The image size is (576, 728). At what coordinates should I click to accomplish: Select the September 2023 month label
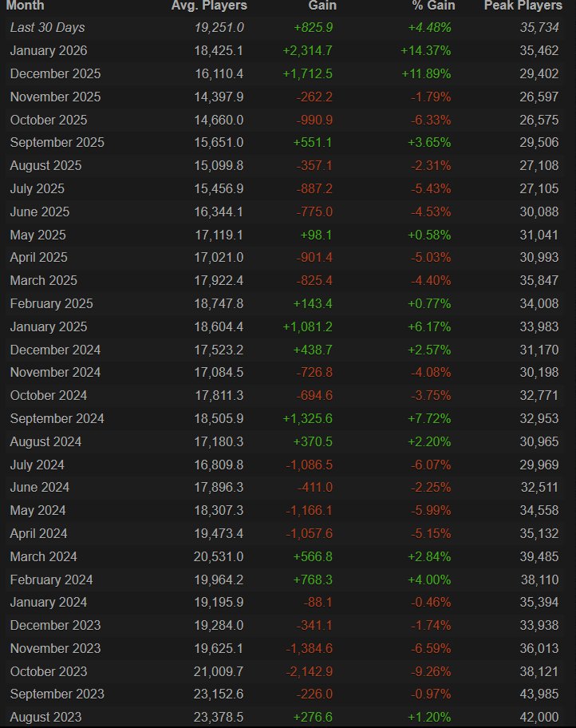(x=57, y=694)
